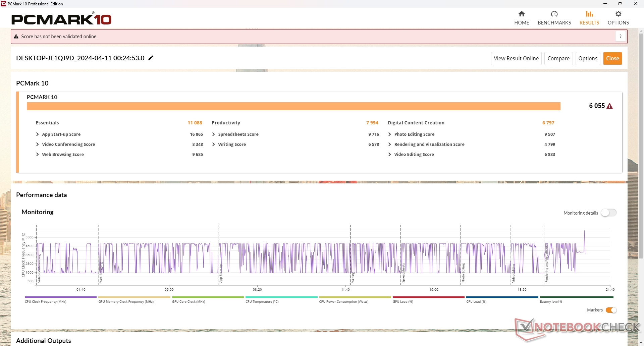Select GPU Memory Clock Frequency legend swatch
The image size is (644, 346).
[x=134, y=297]
